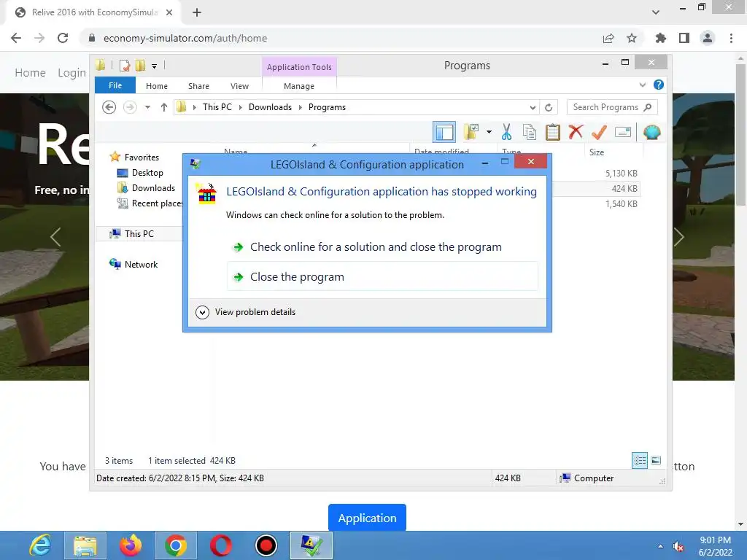This screenshot has width=747, height=560.
Task: Click the 1,540 KB file size cell
Action: (622, 204)
